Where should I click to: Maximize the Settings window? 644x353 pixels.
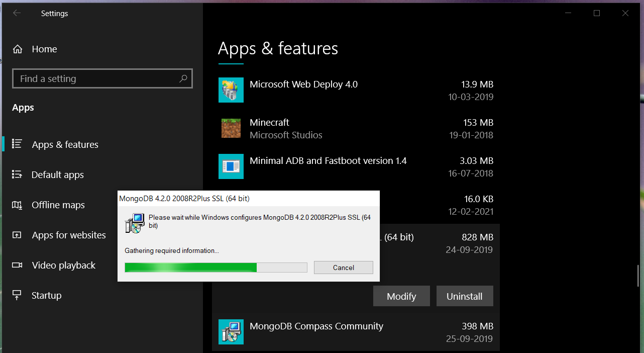[x=597, y=14]
